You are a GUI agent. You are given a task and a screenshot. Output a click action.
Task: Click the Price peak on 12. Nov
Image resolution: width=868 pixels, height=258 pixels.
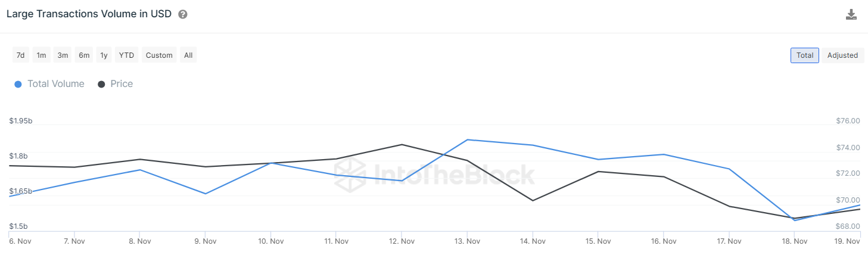402,144
